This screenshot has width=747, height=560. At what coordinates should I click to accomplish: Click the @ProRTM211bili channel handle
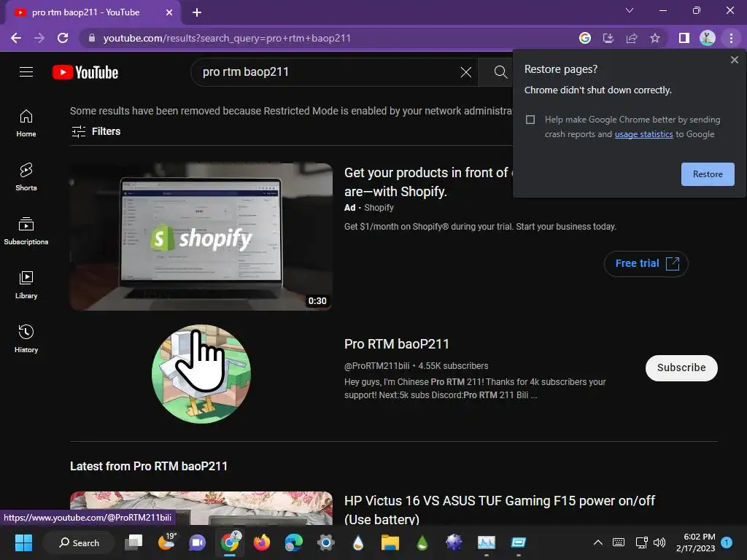coord(377,366)
